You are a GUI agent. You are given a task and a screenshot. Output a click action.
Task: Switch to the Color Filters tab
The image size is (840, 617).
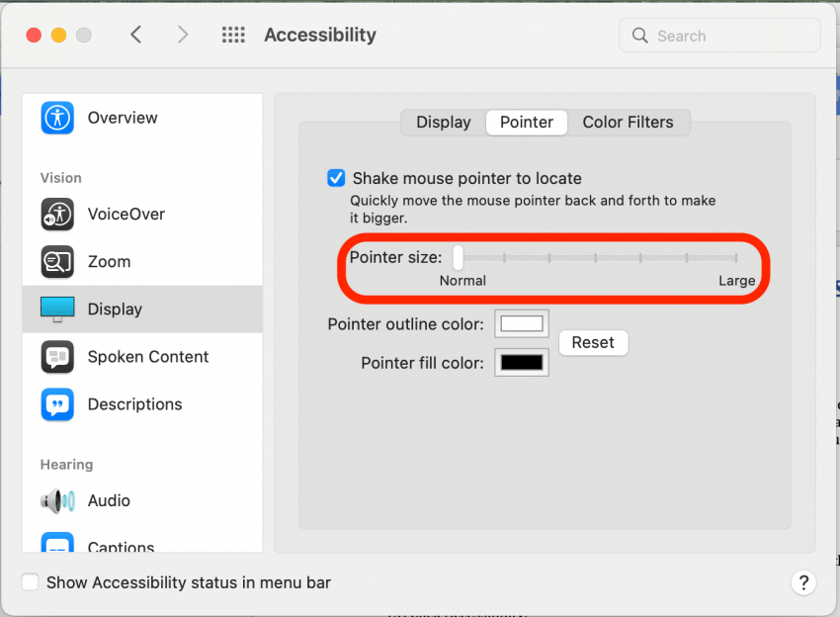click(628, 123)
